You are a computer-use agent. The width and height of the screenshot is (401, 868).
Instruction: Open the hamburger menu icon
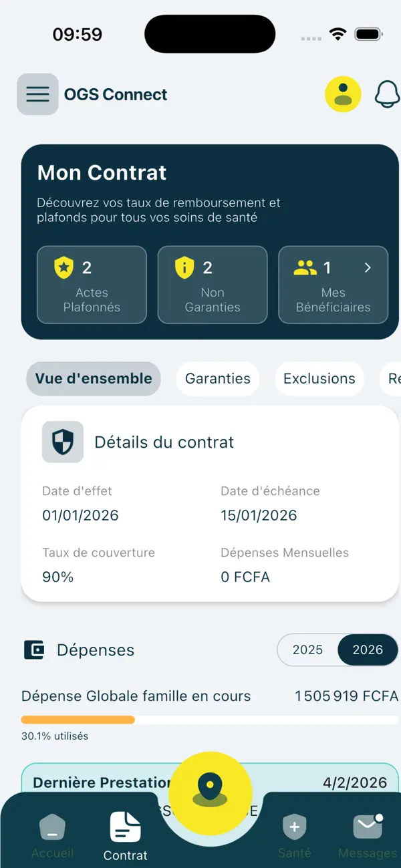(x=37, y=94)
